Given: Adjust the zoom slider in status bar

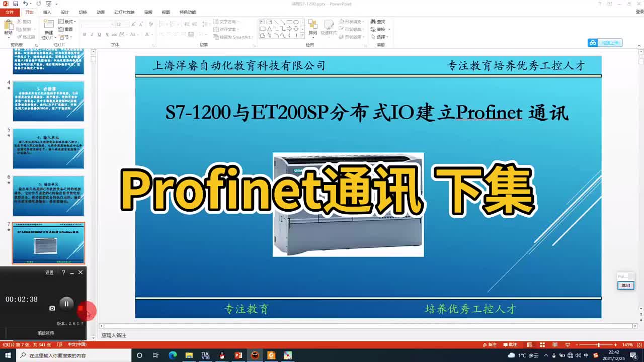Looking at the screenshot, I should (598, 344).
